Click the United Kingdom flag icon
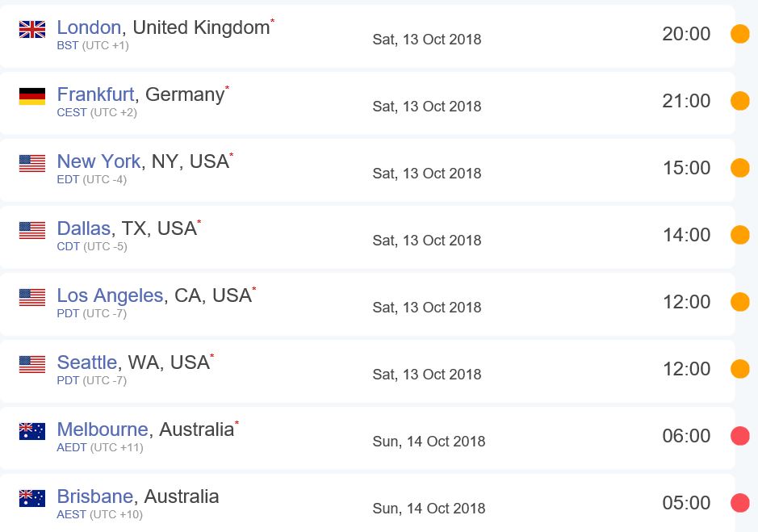This screenshot has height=532, width=758. [32, 30]
